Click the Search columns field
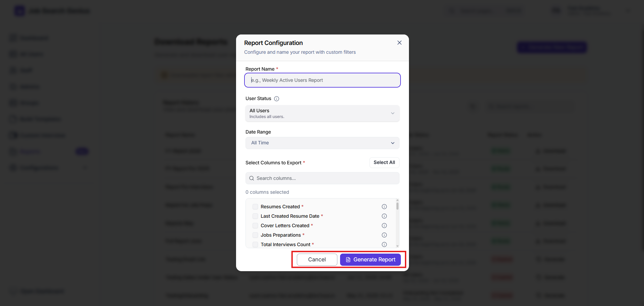This screenshot has width=644, height=306. [x=323, y=178]
